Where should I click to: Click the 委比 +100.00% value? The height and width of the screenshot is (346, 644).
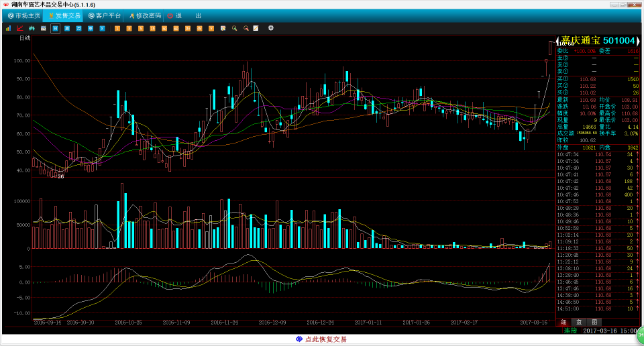584,52
